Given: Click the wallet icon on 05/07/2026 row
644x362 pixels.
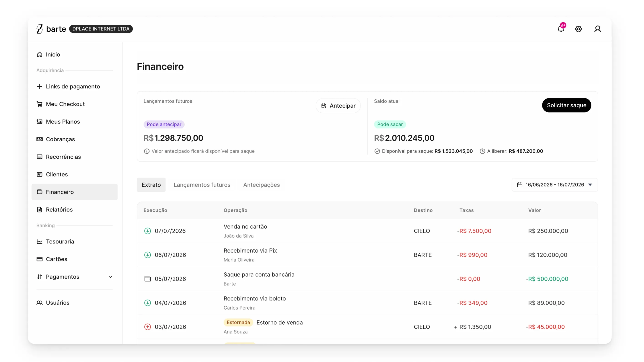Looking at the screenshot, I should (147, 279).
